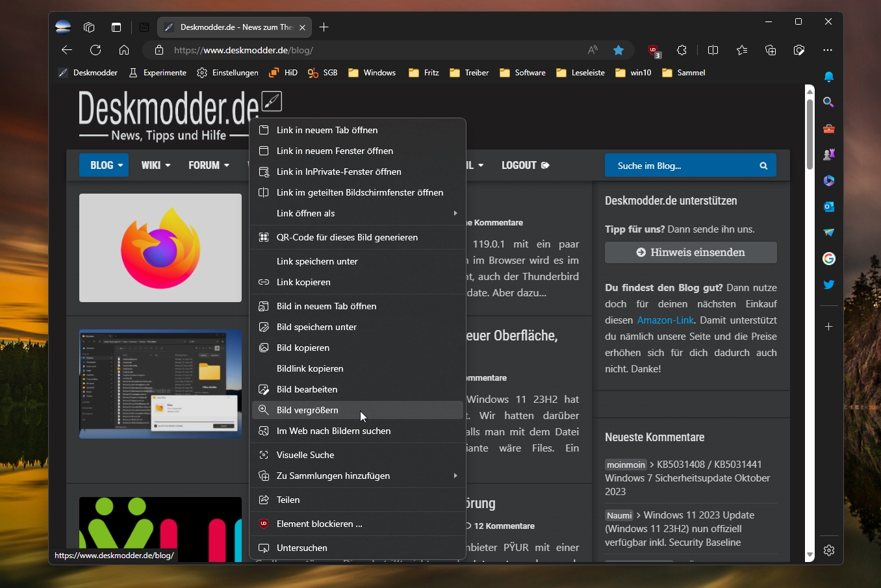
Task: Open the home page icon
Action: click(124, 50)
